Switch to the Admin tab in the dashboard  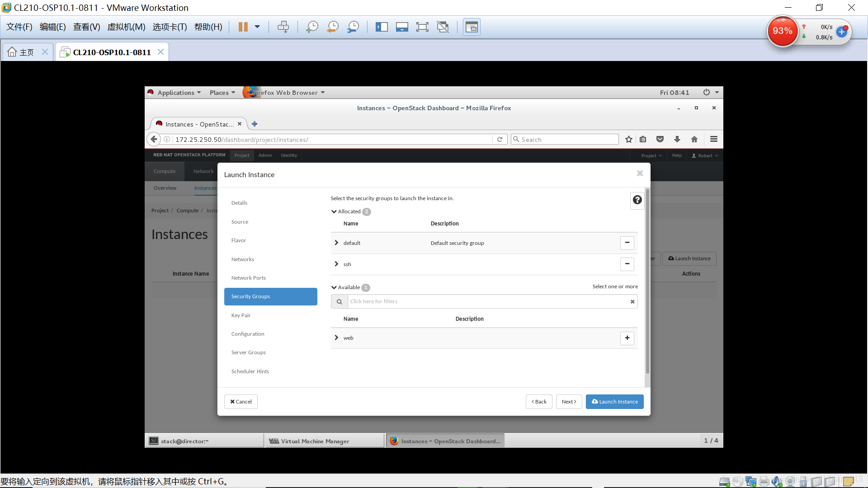265,155
